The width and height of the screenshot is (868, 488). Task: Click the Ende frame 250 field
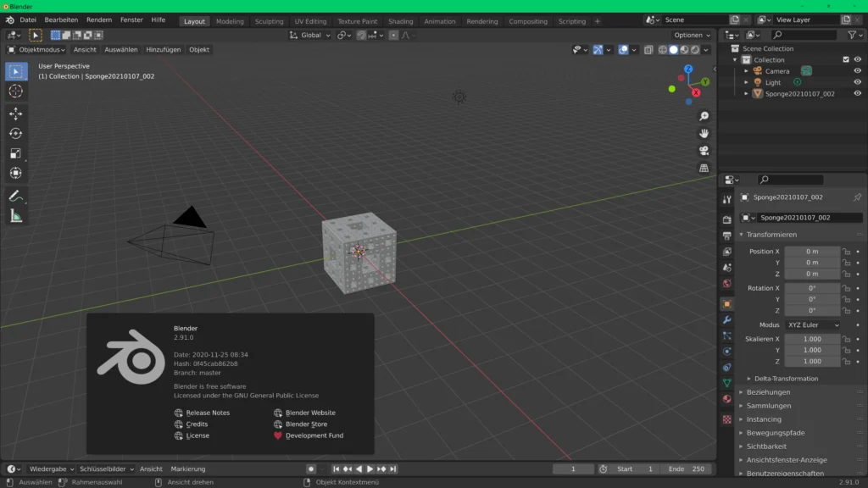pyautogui.click(x=687, y=469)
